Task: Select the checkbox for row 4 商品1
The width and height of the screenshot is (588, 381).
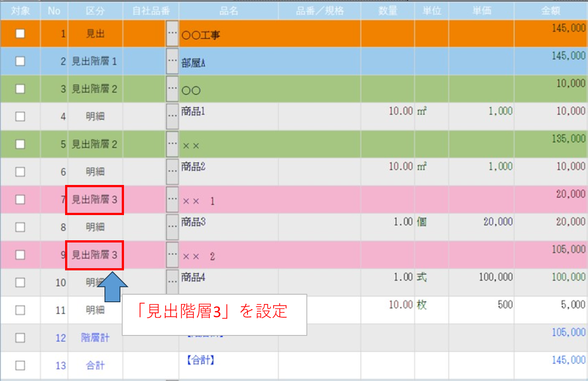Action: (20, 116)
